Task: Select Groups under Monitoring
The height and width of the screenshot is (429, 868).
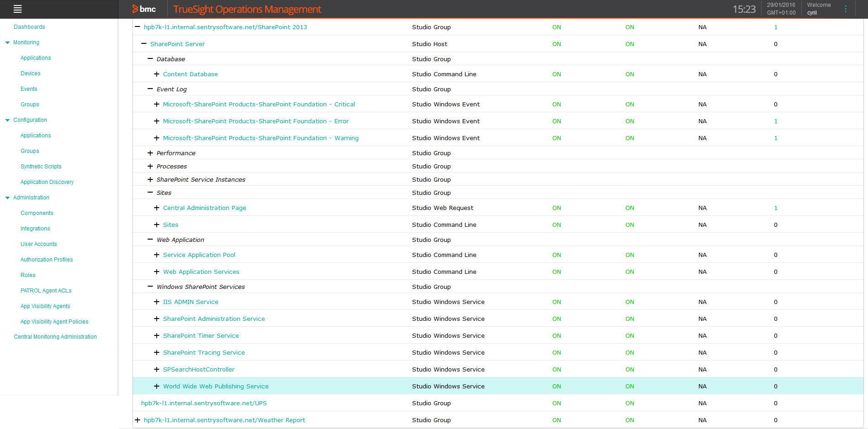Action: tap(30, 105)
